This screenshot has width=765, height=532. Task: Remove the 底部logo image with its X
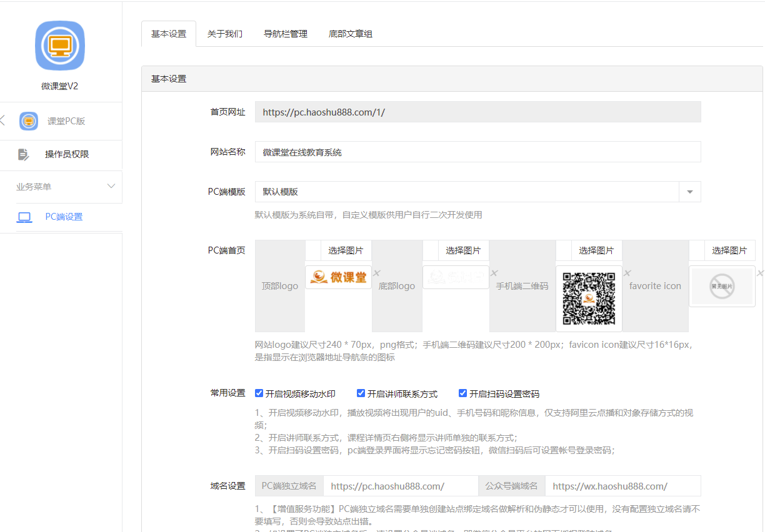coord(494,273)
